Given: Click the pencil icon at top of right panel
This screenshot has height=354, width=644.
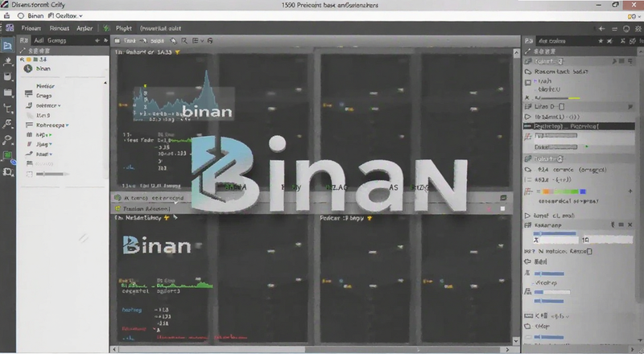Looking at the screenshot, I should [x=528, y=51].
